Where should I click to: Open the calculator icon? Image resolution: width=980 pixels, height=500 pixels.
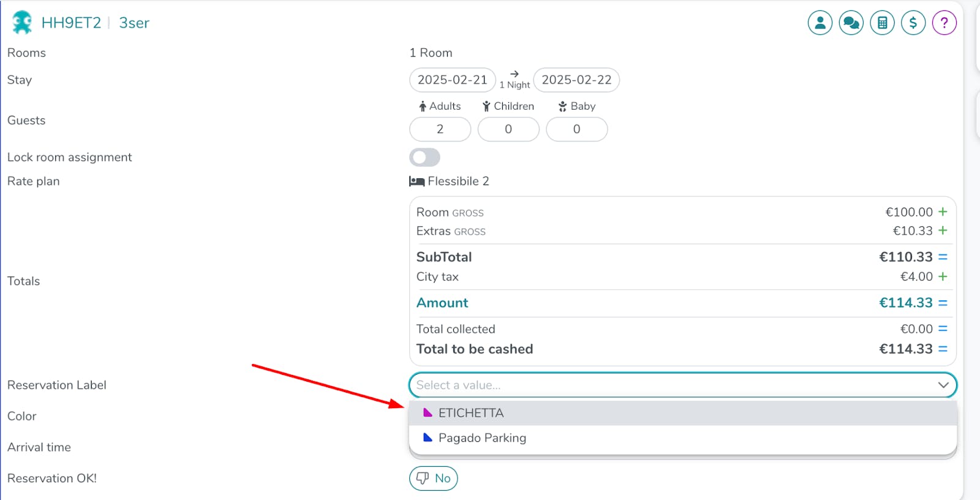point(882,23)
